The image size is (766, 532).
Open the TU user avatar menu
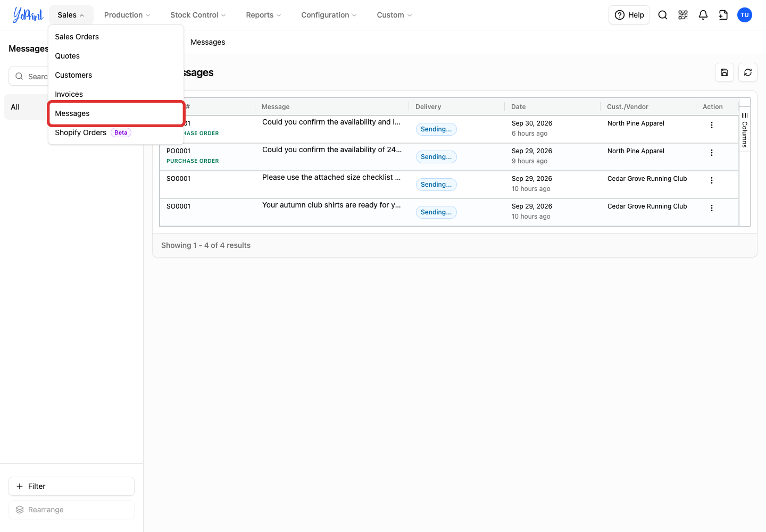click(745, 15)
